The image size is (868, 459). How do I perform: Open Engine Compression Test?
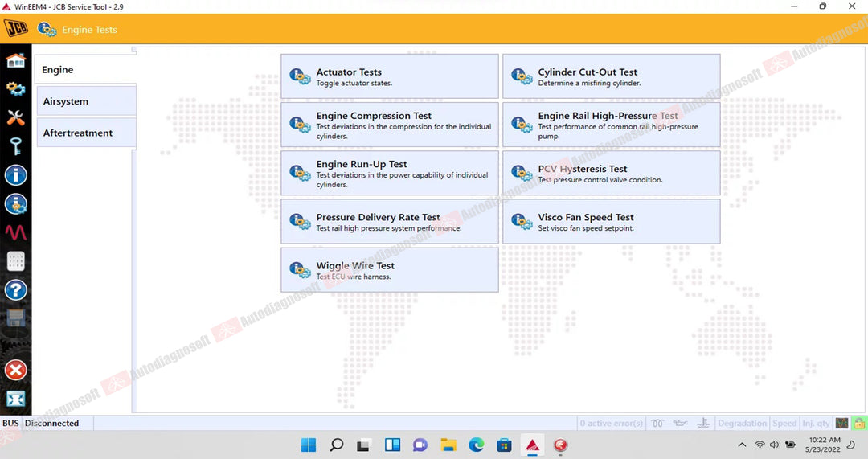pyautogui.click(x=390, y=125)
